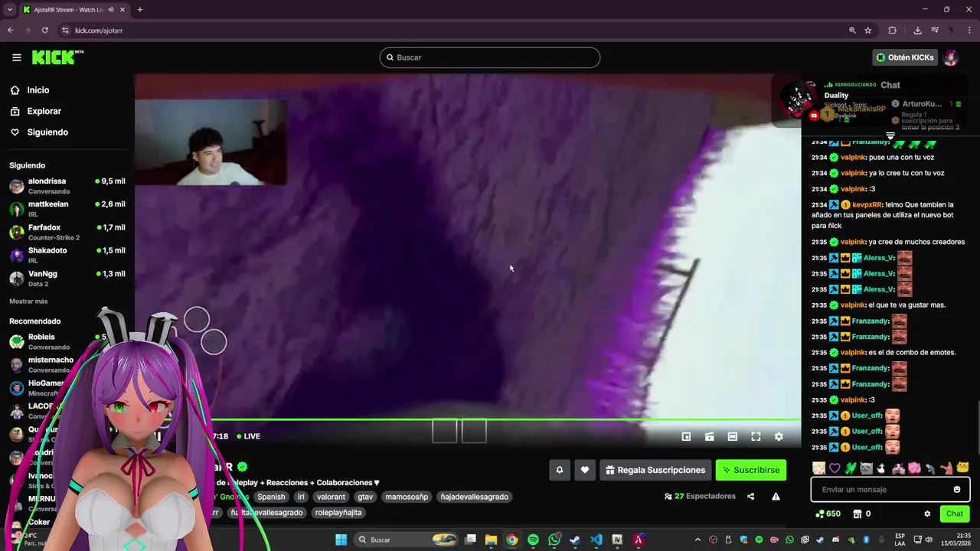Open mattkeelan's channel in the sidebar
980x551 pixels.
point(67,209)
